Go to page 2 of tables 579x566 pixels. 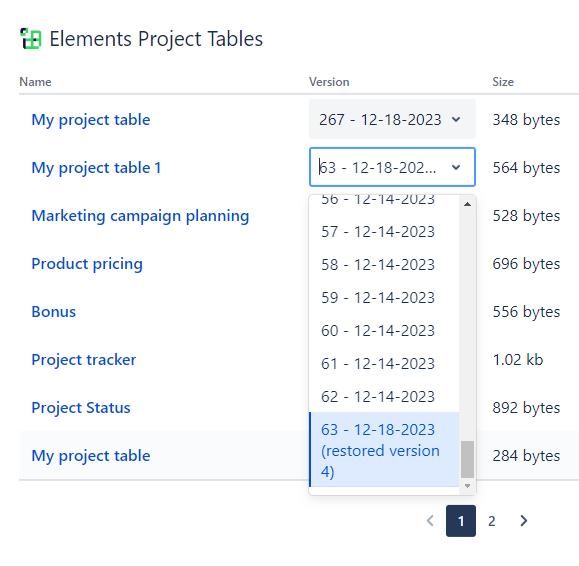pos(491,521)
